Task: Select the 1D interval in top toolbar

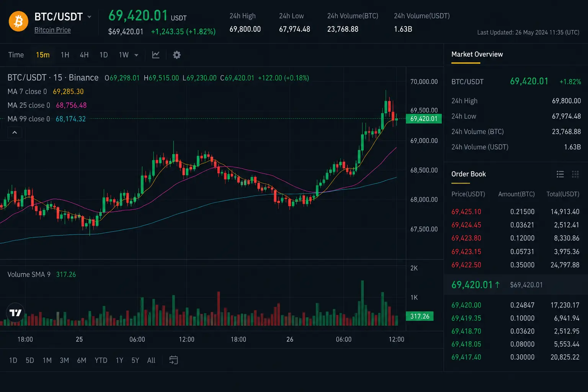Action: coord(103,55)
